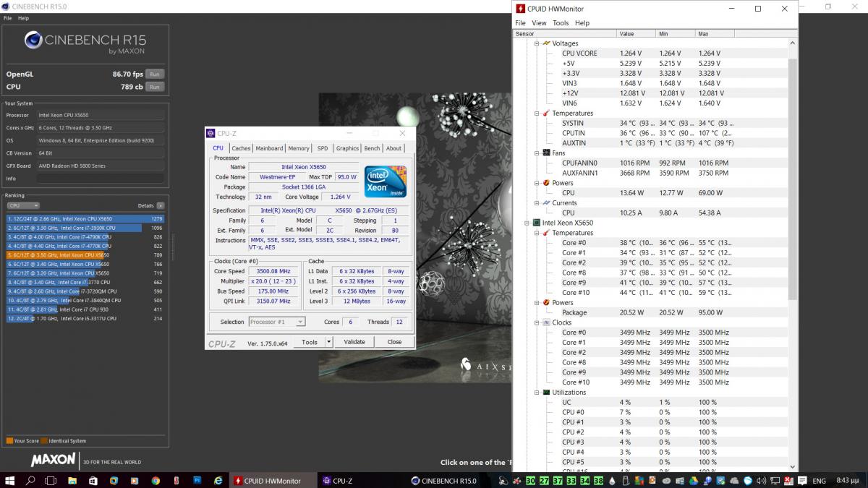The height and width of the screenshot is (488, 868).
Task: Open the Tools dropdown arrow in CPU-Z
Action: pyautogui.click(x=328, y=342)
